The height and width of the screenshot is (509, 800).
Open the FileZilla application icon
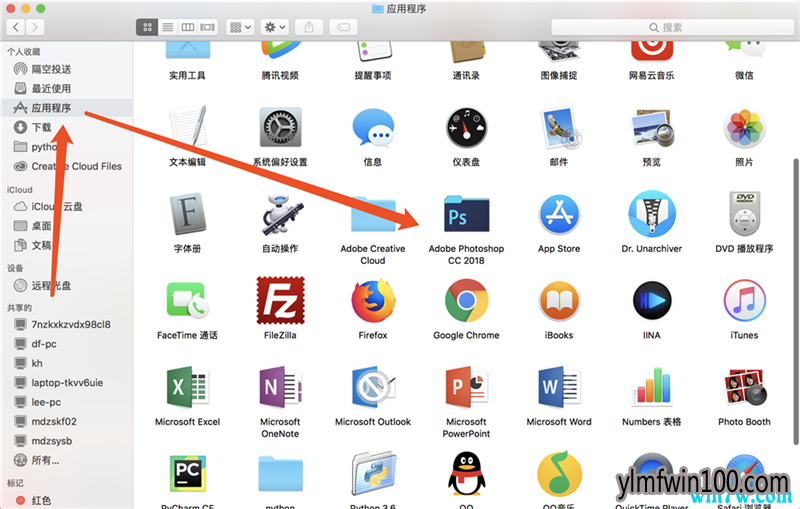pos(280,300)
